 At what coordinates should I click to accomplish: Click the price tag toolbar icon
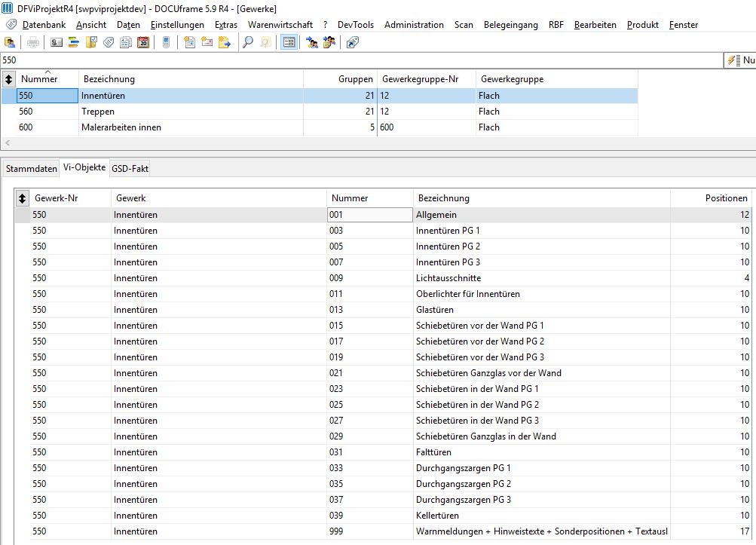[109, 42]
